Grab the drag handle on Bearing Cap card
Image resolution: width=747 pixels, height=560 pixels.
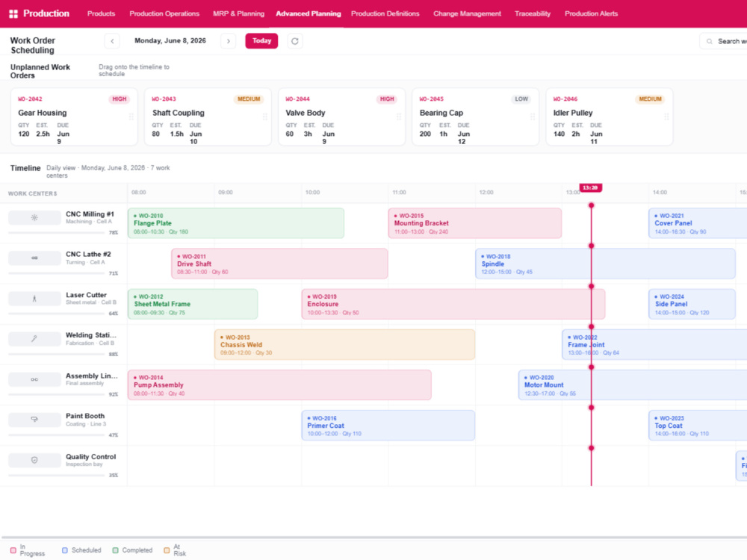[x=533, y=116]
